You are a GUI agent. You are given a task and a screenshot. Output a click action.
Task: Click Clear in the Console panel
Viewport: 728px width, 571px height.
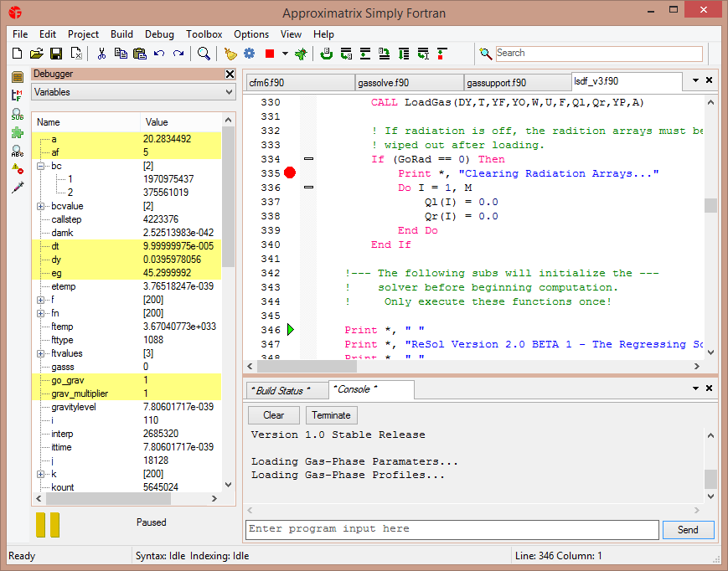273,415
